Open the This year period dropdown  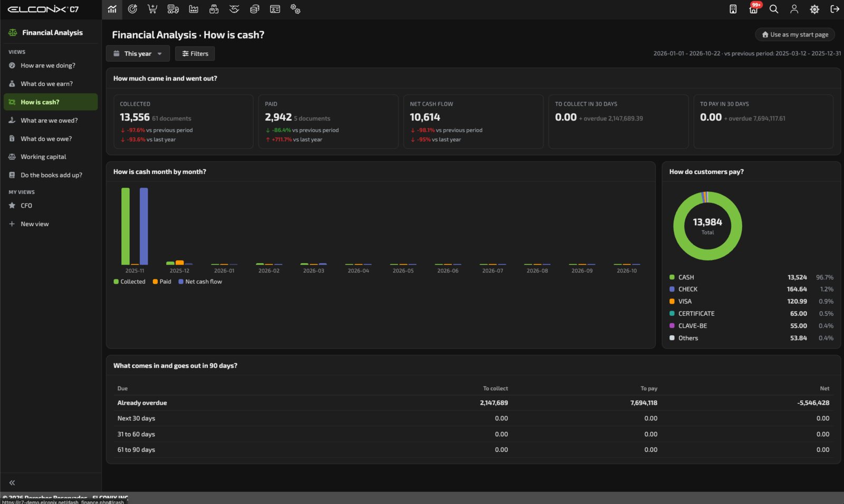coord(138,53)
